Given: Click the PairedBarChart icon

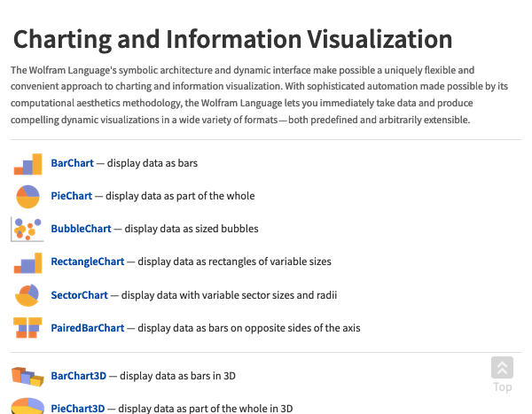Looking at the screenshot, I should tap(27, 328).
